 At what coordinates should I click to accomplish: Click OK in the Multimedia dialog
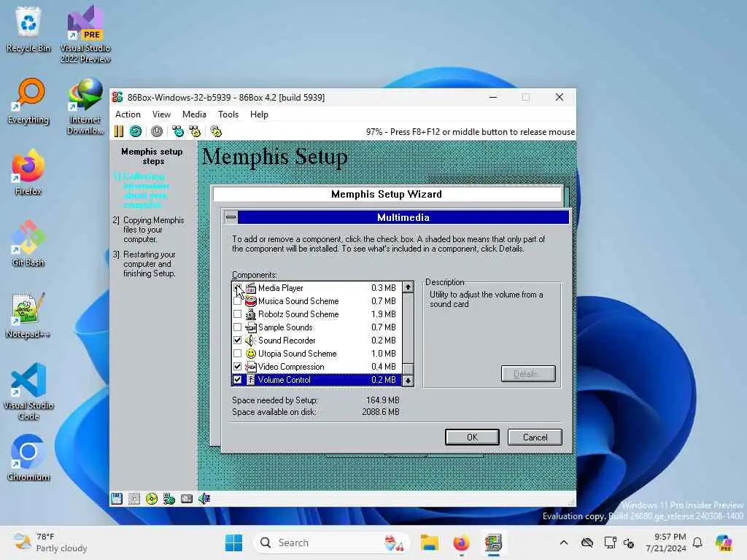coord(472,437)
